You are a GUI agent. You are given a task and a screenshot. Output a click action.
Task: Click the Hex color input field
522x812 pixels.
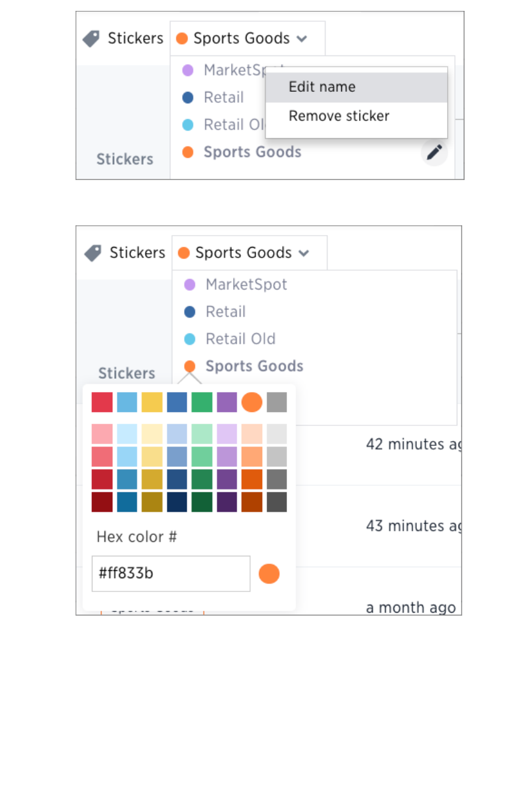click(171, 574)
